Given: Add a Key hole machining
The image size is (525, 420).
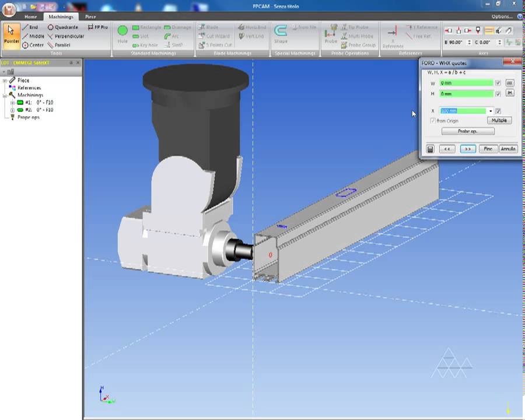Looking at the screenshot, I should pyautogui.click(x=145, y=45).
